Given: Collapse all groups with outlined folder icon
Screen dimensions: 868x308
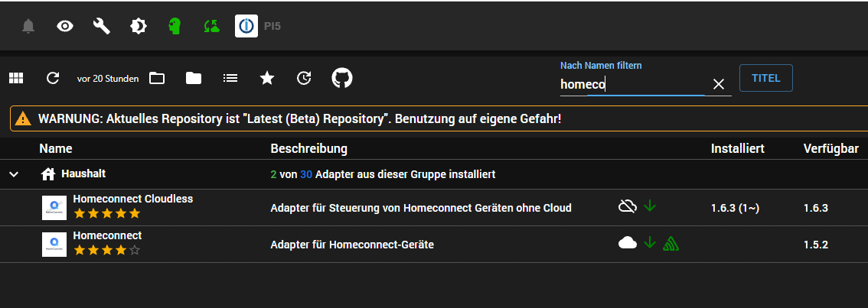Looking at the screenshot, I should click(x=157, y=78).
